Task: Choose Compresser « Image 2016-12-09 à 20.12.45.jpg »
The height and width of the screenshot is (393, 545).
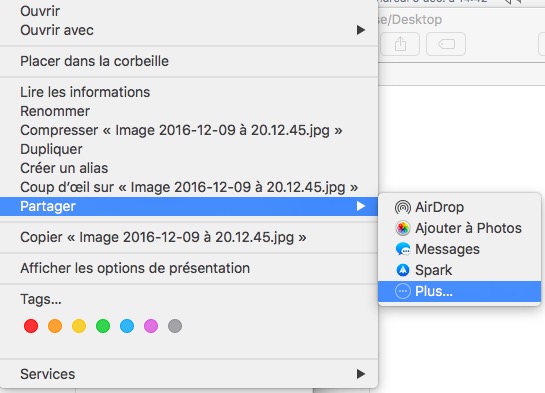Action: (x=189, y=130)
